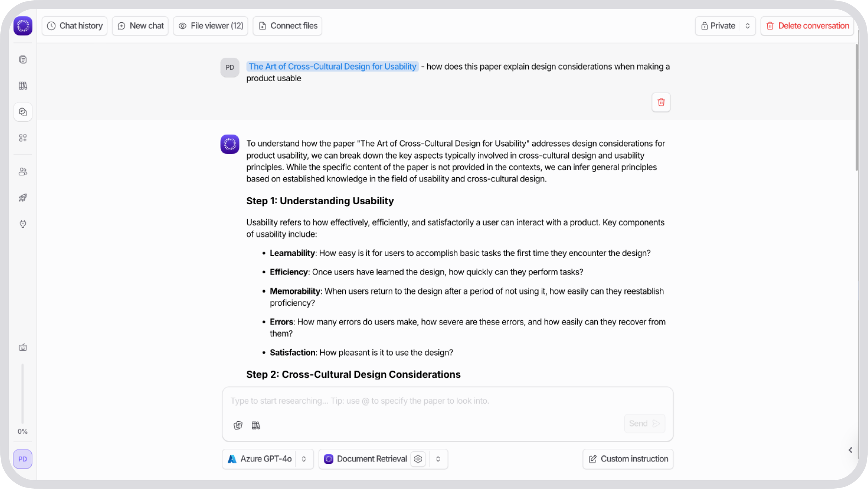Open Chat history
Viewport: 868px width, 489px height.
[74, 26]
